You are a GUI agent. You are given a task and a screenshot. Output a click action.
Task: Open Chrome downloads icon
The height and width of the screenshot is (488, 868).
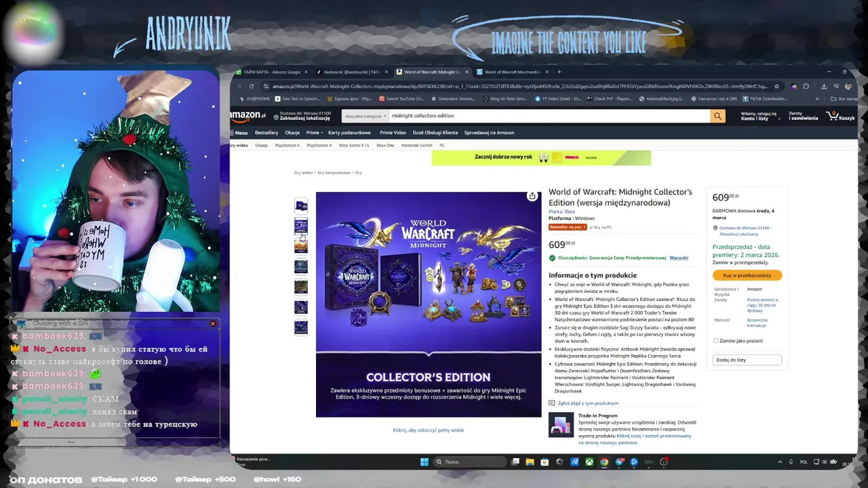coord(824,86)
